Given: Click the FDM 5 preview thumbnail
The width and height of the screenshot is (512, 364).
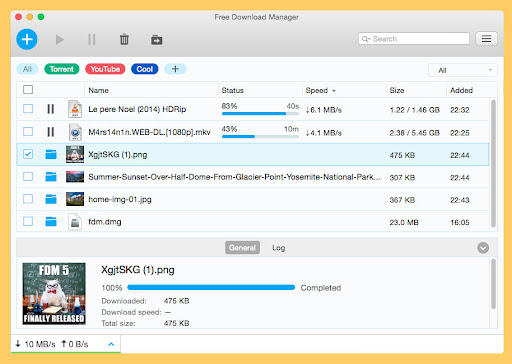Looking at the screenshot, I should (x=54, y=294).
